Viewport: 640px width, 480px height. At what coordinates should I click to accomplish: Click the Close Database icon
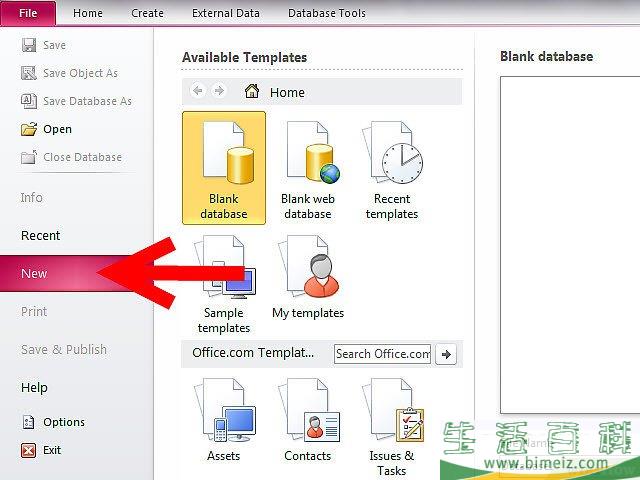coord(29,157)
